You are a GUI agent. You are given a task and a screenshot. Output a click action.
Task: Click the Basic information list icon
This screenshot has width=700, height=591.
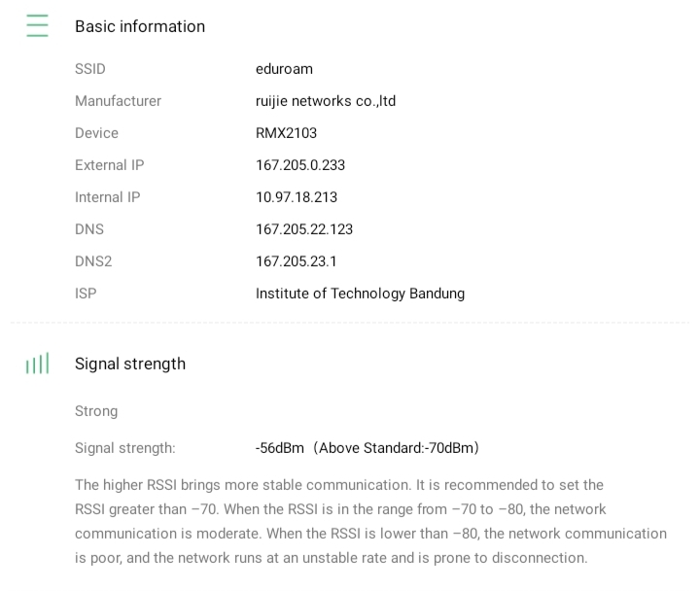(37, 26)
